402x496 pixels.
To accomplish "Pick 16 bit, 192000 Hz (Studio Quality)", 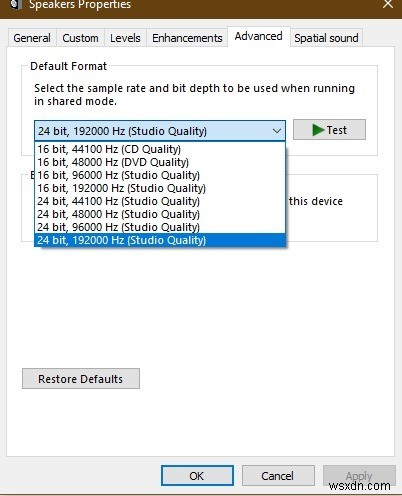I will pyautogui.click(x=160, y=188).
